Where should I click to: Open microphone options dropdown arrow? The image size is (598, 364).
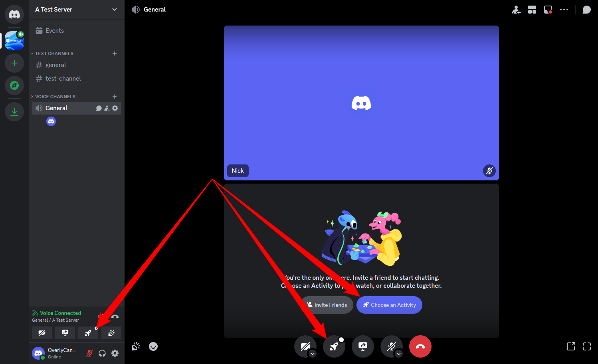pyautogui.click(x=399, y=354)
